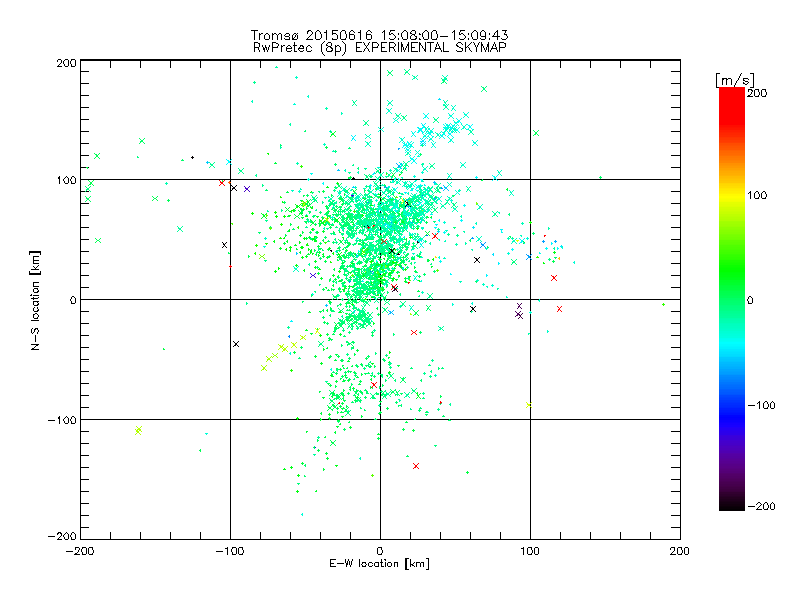Click the colorbar label -100
The width and height of the screenshot is (800, 600).
[x=761, y=405]
